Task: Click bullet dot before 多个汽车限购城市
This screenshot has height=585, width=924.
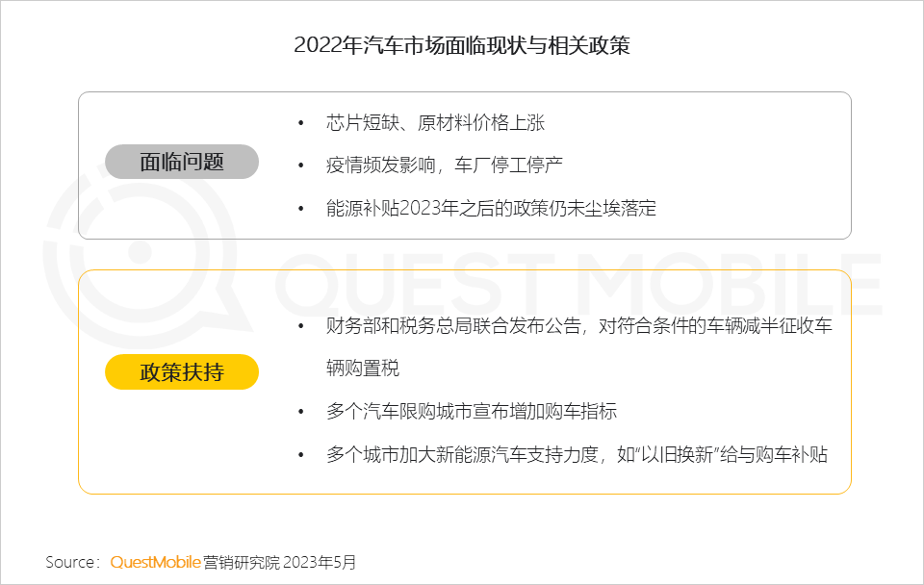Action: [301, 411]
